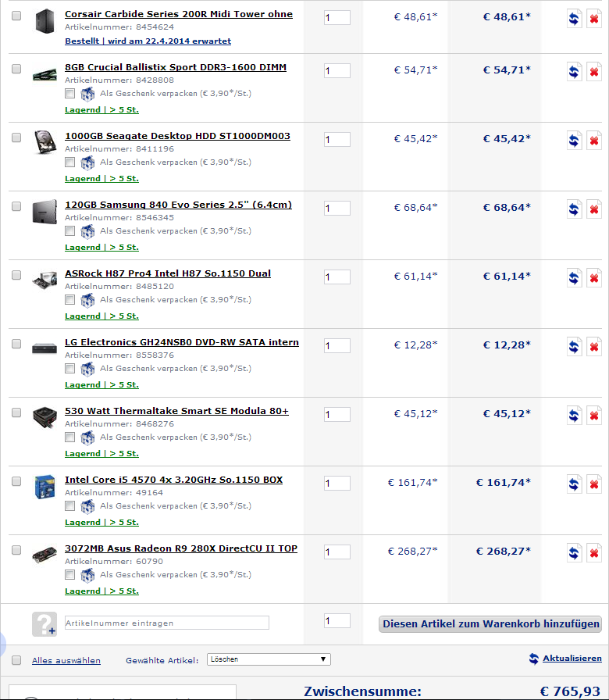Image resolution: width=609 pixels, height=700 pixels.
Task: Click Lagernd availability link under Intel Core i5
Action: [x=101, y=523]
